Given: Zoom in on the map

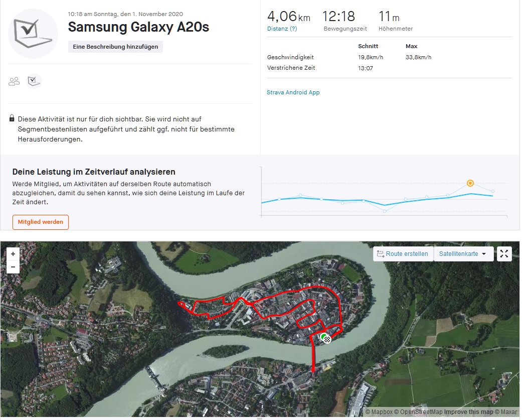Looking at the screenshot, I should 13,254.
